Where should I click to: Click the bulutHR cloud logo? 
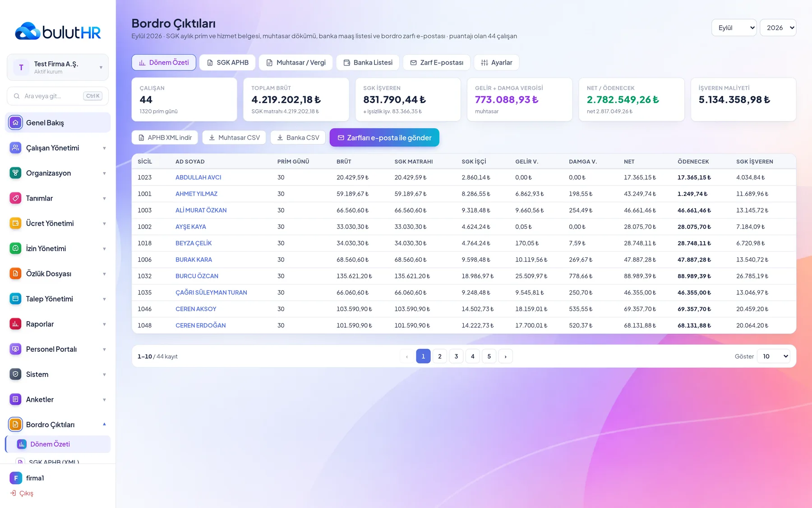coord(28,31)
